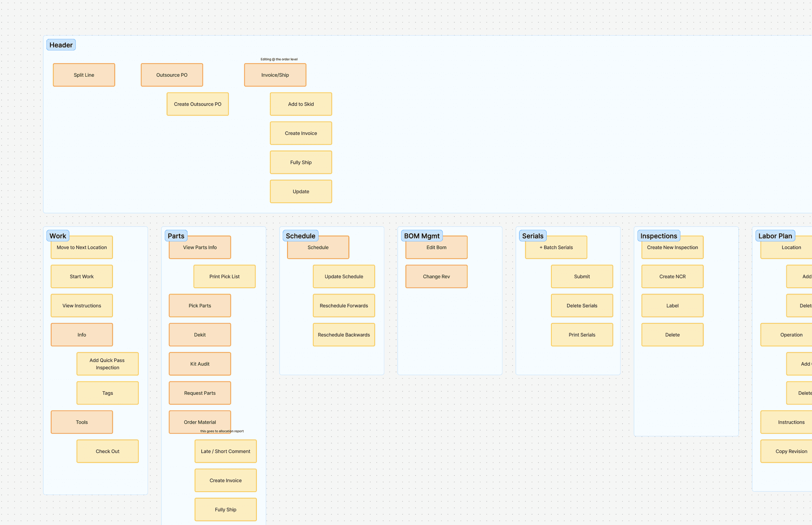Click the BOM Mgmt section label
This screenshot has width=812, height=525.
(x=421, y=236)
